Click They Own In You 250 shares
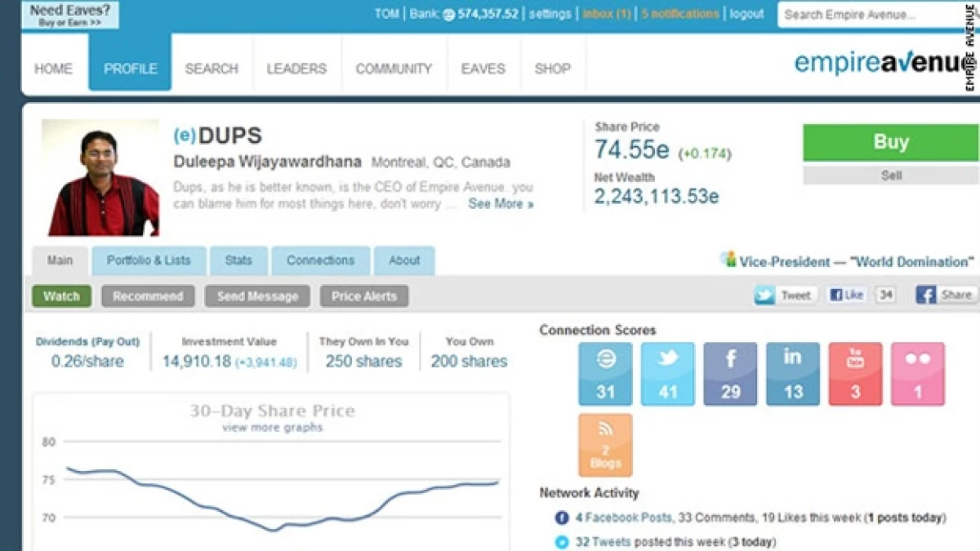980x551 pixels. (x=363, y=362)
